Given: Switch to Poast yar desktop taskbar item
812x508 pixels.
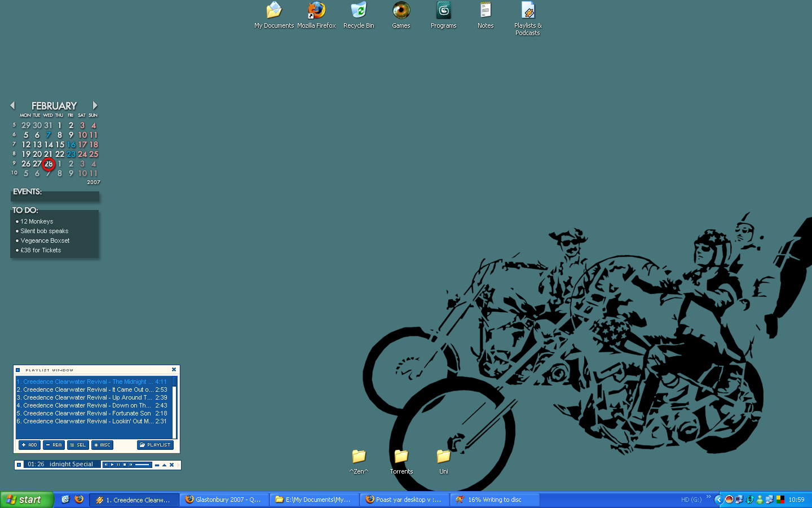Looking at the screenshot, I should tap(405, 500).
